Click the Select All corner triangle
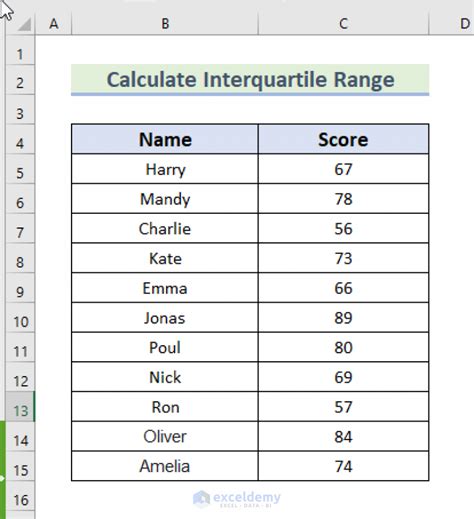The height and width of the screenshot is (519, 474). click(24, 24)
